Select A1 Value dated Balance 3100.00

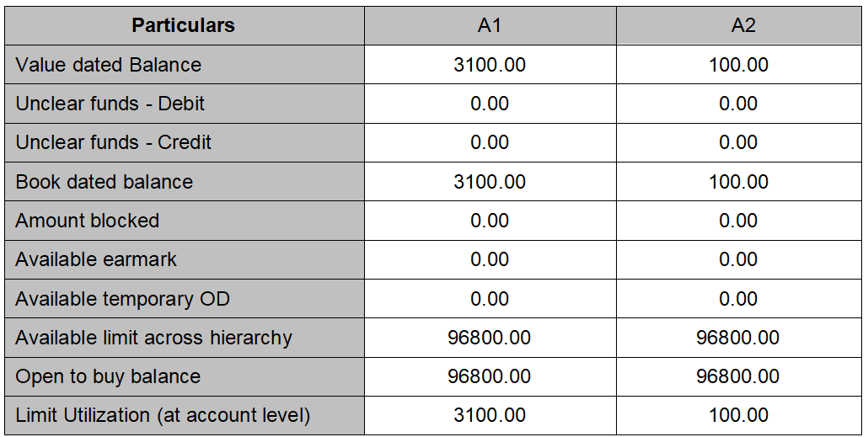(x=490, y=65)
